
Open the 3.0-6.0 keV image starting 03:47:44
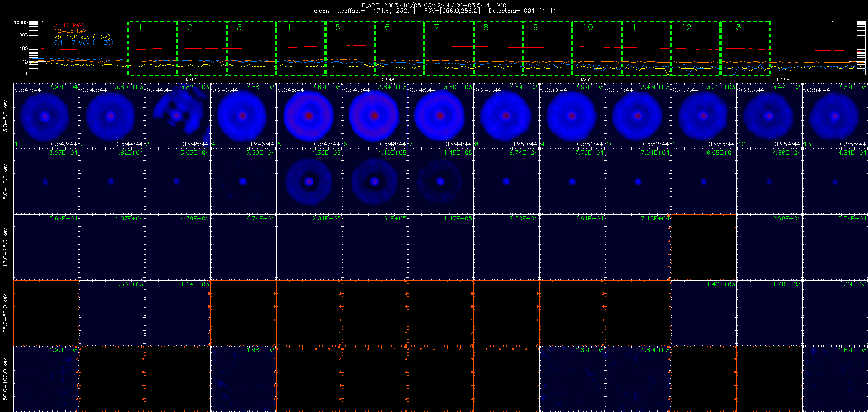375,116
